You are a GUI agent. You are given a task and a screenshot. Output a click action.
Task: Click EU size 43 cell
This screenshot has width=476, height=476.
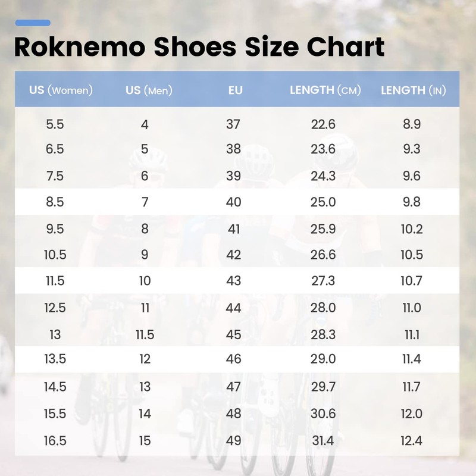pos(234,281)
